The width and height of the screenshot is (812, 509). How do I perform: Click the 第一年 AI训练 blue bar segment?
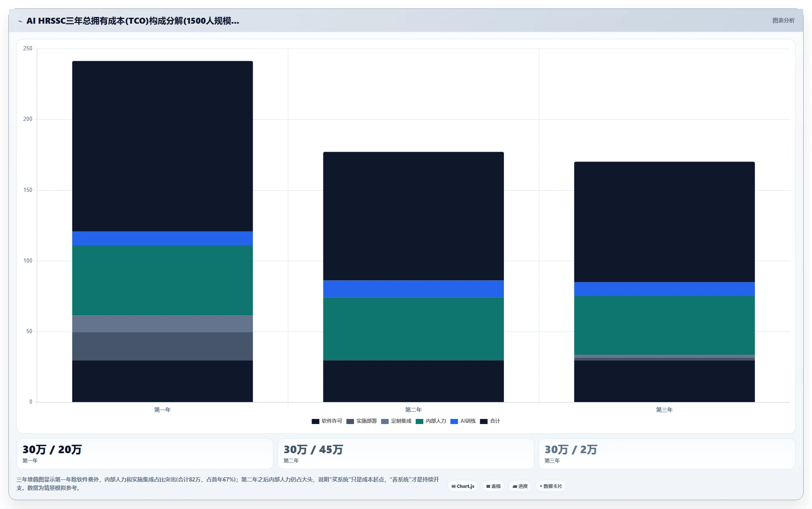pos(162,238)
